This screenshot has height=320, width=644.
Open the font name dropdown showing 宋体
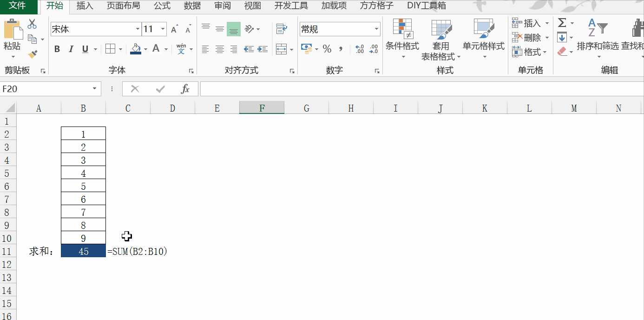[x=138, y=29]
